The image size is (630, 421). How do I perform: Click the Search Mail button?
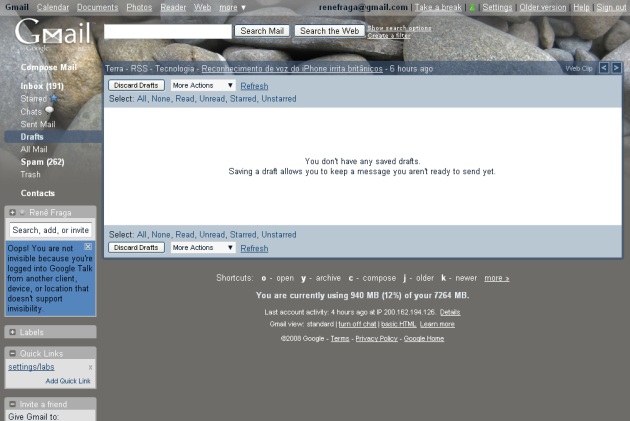(262, 31)
